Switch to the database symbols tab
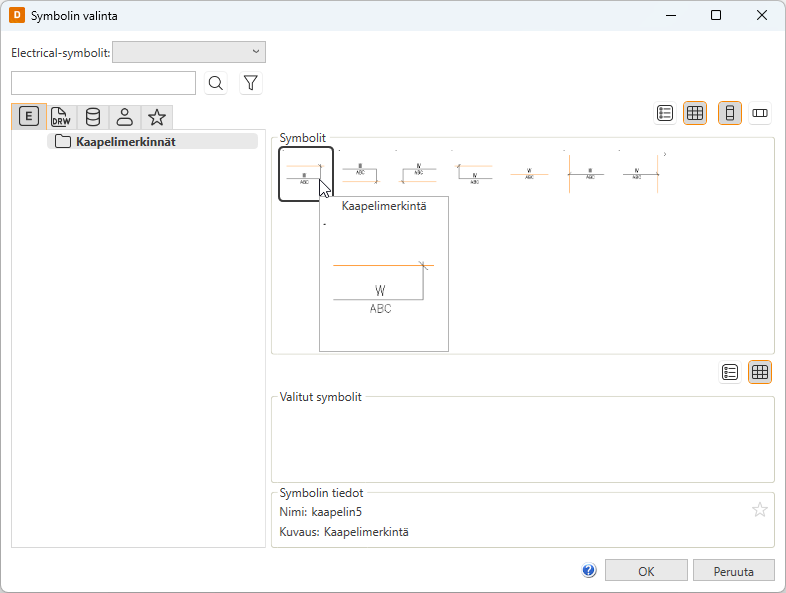Viewport: 786px width, 593px height. [93, 117]
